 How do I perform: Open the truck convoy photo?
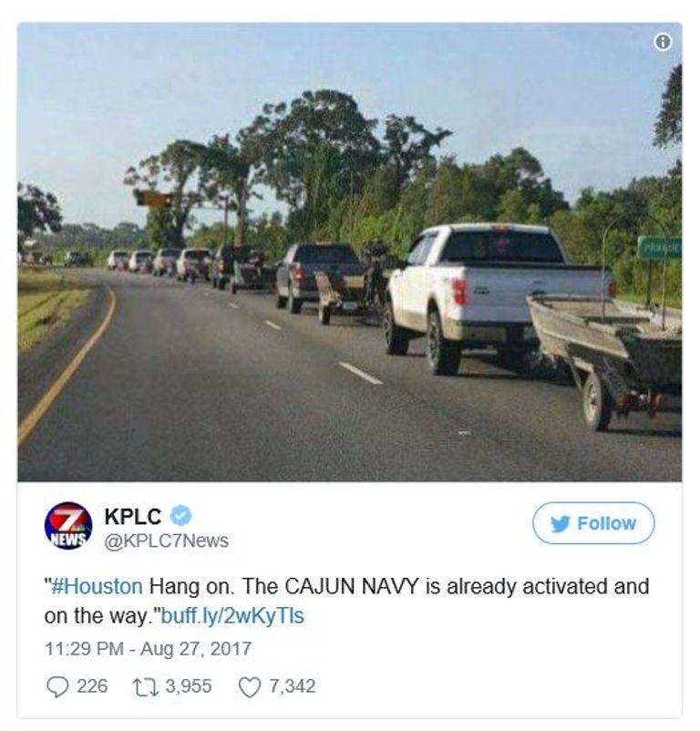click(x=349, y=252)
